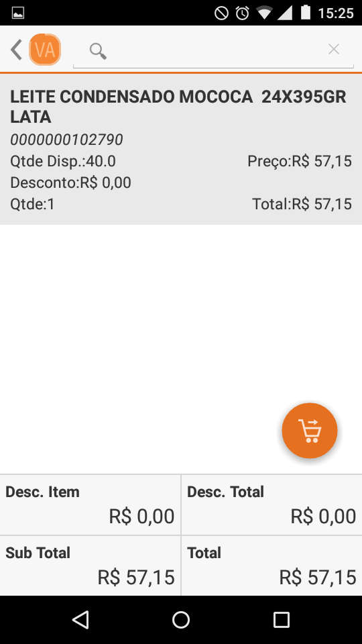
Task: Tap the battery indicator in status bar
Action: 306,12
